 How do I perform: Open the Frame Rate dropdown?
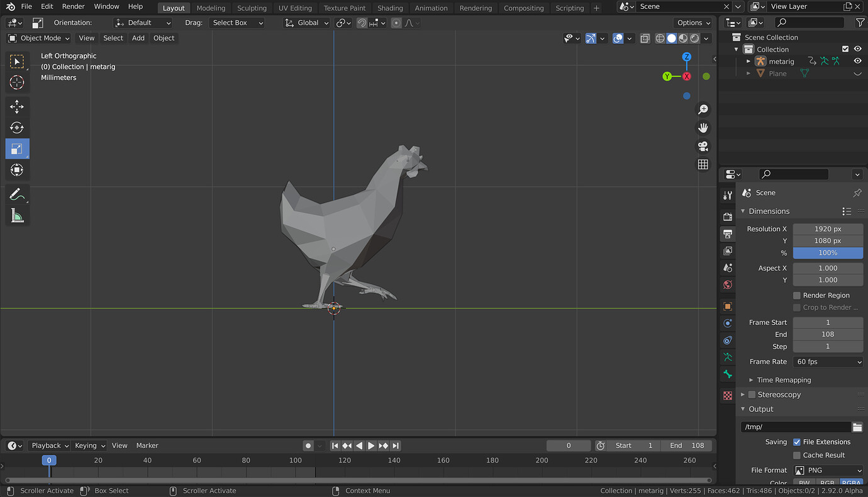(828, 362)
